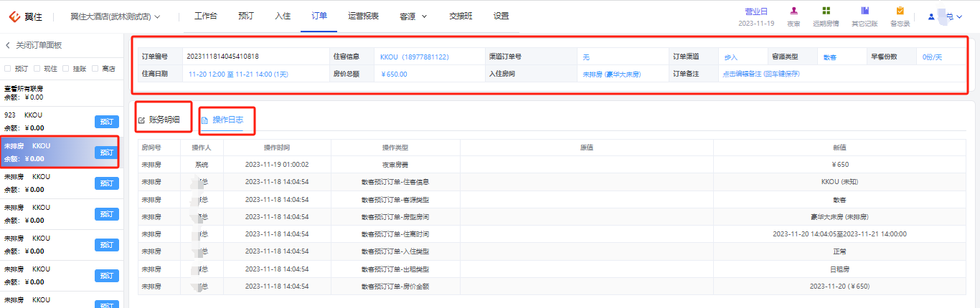980x308 pixels.
Task: Click the guest link KKOU (18977881122)
Action: 415,57
